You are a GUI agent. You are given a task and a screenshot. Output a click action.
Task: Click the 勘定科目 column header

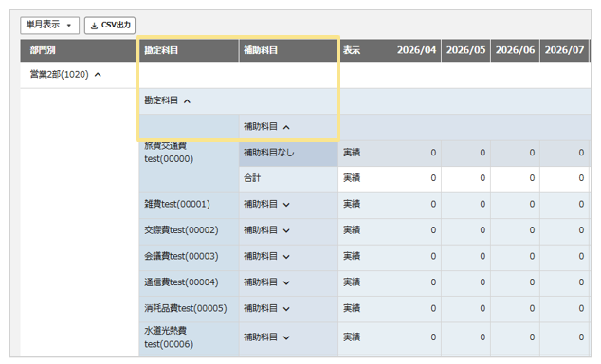click(190, 50)
